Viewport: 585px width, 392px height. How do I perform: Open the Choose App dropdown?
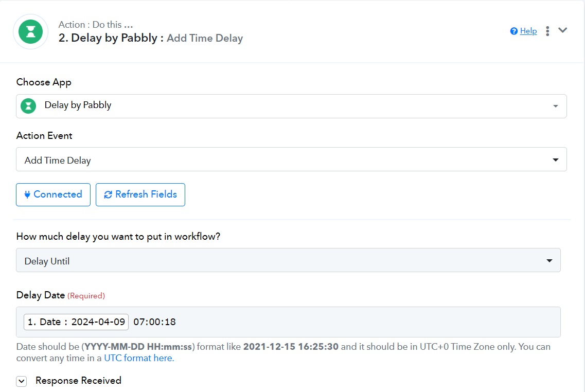pos(291,106)
